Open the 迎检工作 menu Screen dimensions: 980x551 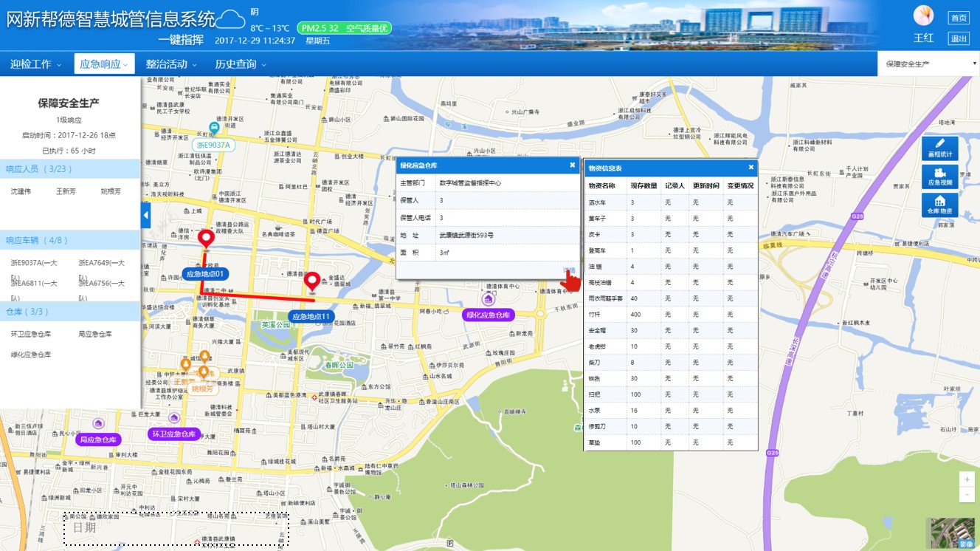(x=35, y=64)
